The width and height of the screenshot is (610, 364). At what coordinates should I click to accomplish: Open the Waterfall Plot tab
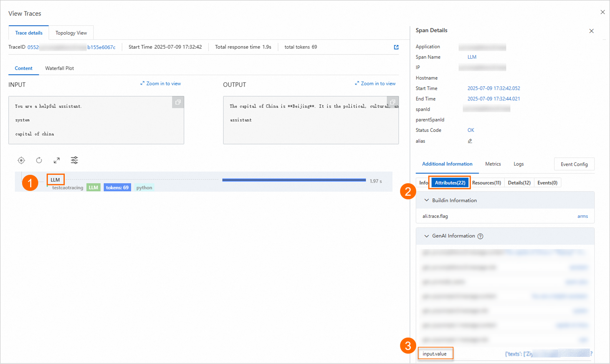click(x=60, y=68)
